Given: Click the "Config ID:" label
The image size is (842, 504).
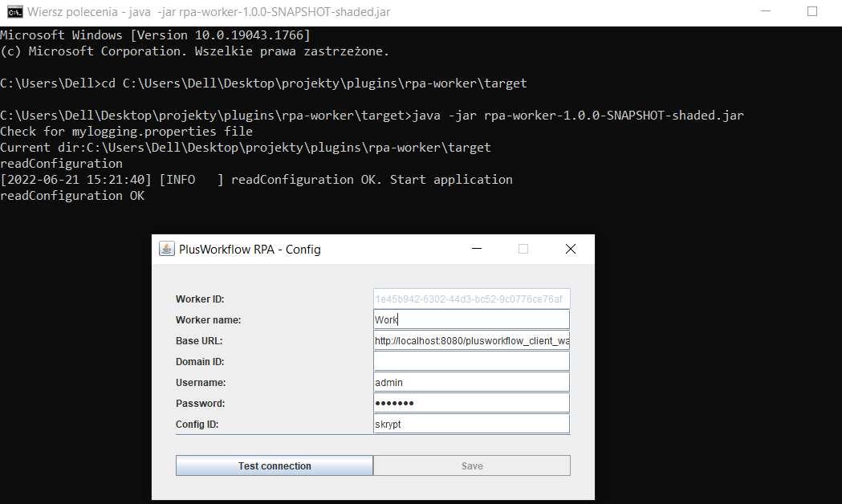Looking at the screenshot, I should point(197,425).
